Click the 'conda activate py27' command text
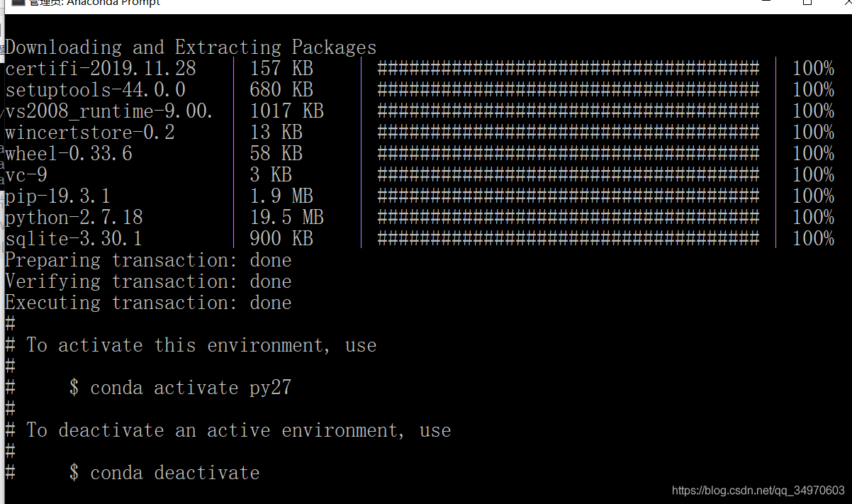This screenshot has width=852, height=504. coord(191,388)
